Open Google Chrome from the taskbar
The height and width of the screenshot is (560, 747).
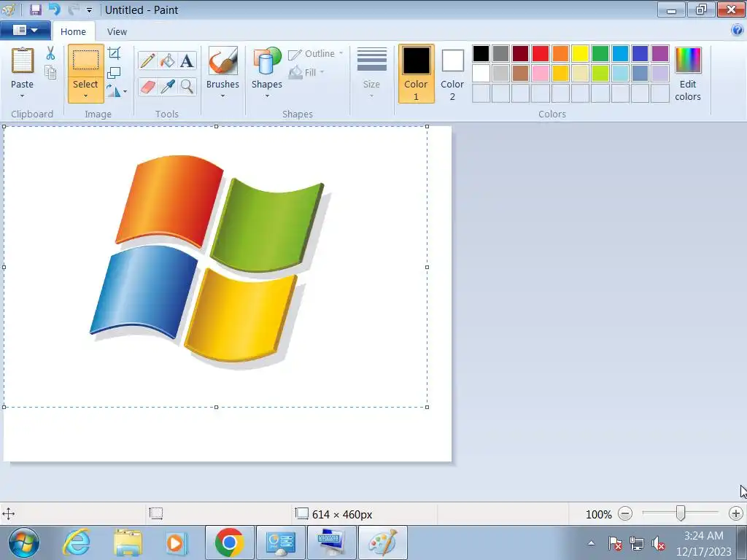click(230, 542)
